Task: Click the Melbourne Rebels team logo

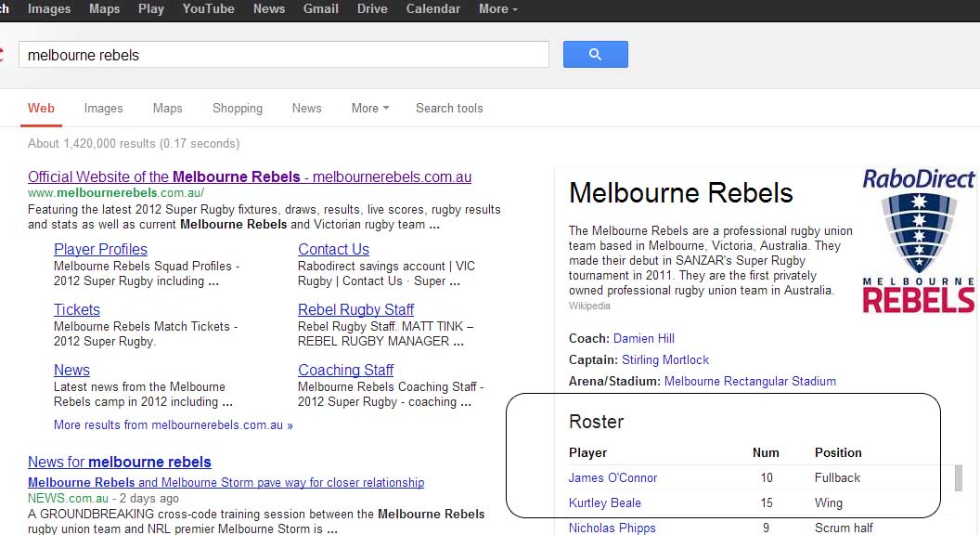Action: (918, 241)
